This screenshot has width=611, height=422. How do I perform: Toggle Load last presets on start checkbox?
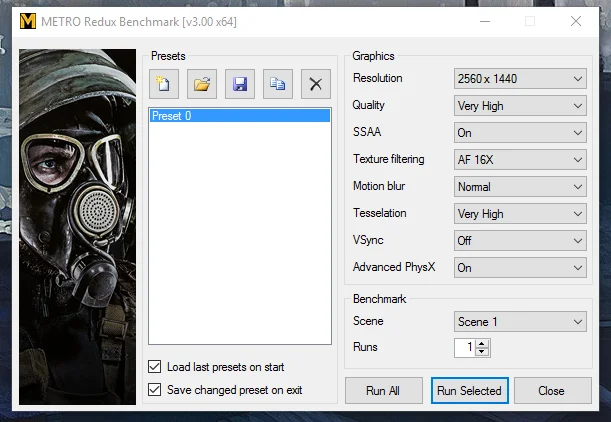154,367
